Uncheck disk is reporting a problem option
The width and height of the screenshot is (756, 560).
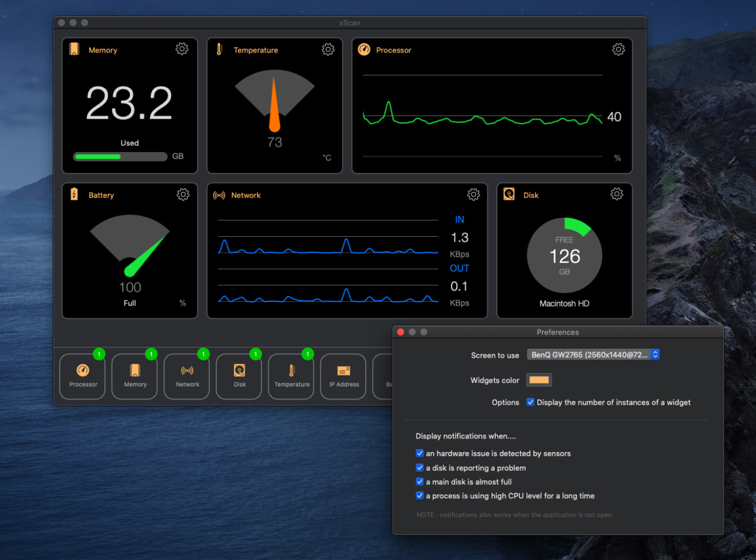[419, 468]
